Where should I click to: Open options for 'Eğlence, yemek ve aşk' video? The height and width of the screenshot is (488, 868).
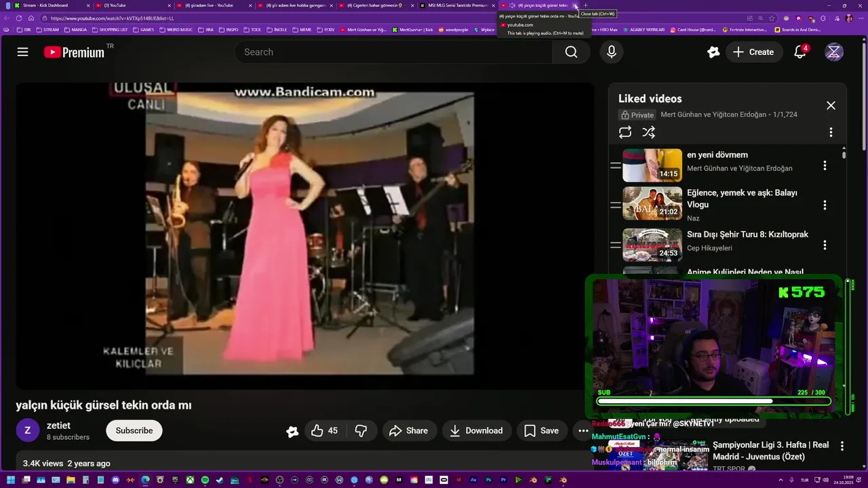click(825, 205)
